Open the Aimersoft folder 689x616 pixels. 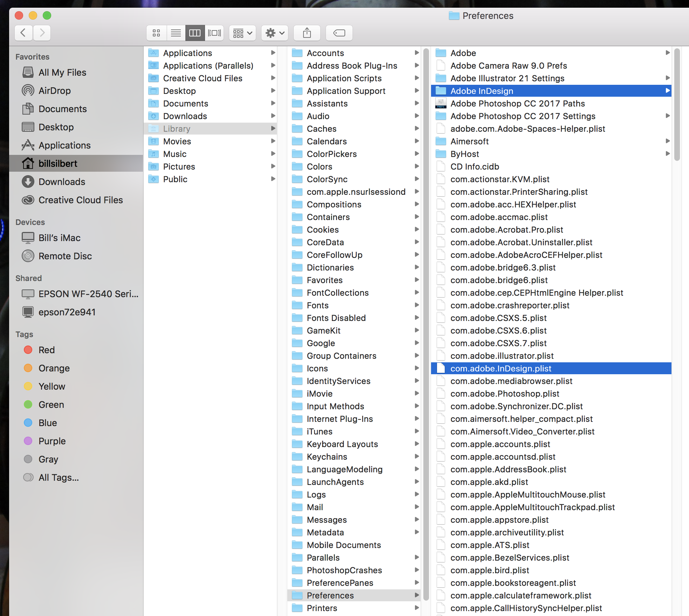(551, 141)
